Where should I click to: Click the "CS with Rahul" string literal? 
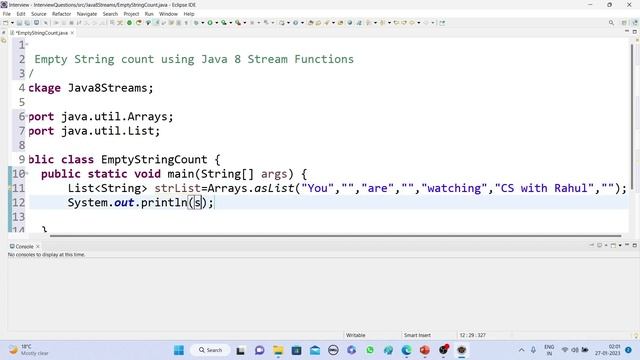point(545,188)
